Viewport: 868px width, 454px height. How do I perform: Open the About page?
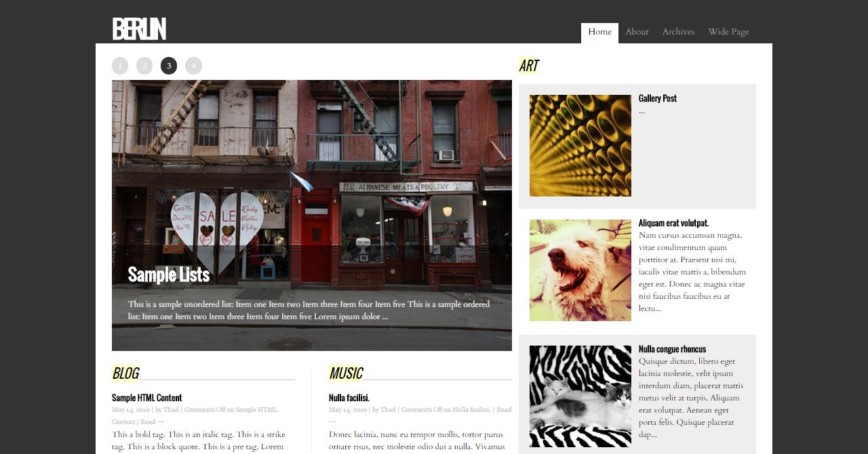[637, 33]
